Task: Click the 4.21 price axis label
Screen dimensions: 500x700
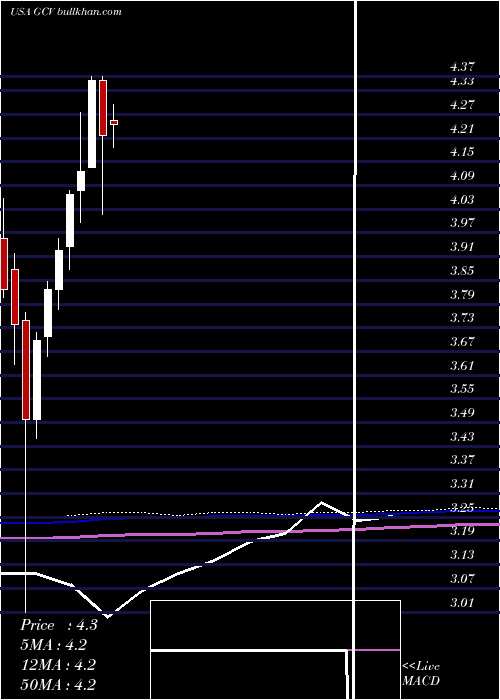Action: (x=462, y=129)
